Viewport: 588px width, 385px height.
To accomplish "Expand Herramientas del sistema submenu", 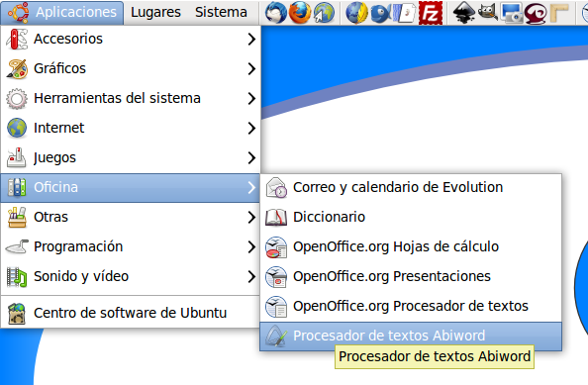I will point(130,98).
